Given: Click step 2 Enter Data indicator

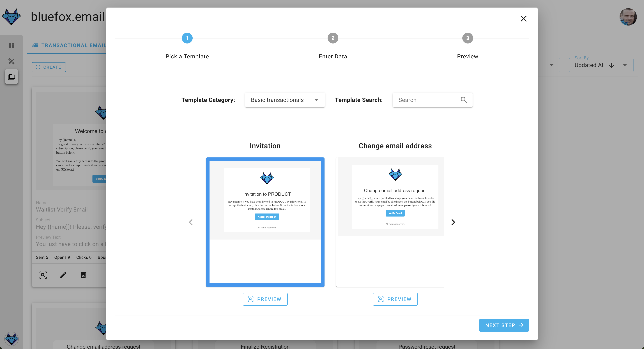Looking at the screenshot, I should pyautogui.click(x=333, y=38).
